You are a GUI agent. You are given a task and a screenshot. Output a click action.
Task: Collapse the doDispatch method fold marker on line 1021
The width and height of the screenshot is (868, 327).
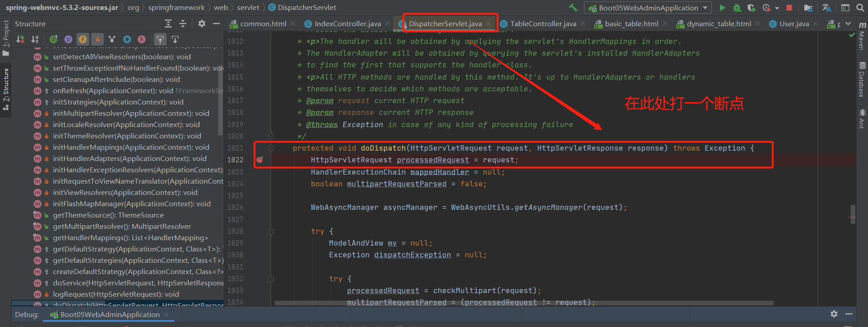point(271,148)
